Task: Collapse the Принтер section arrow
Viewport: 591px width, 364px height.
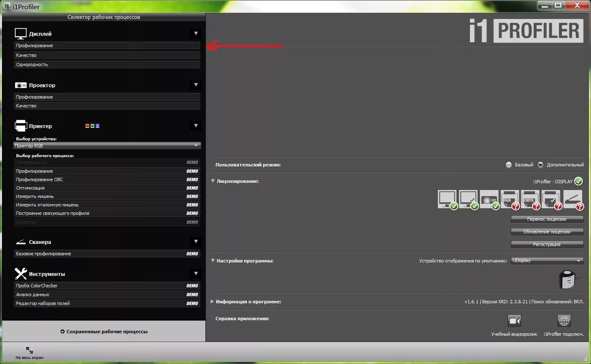Action: point(196,126)
